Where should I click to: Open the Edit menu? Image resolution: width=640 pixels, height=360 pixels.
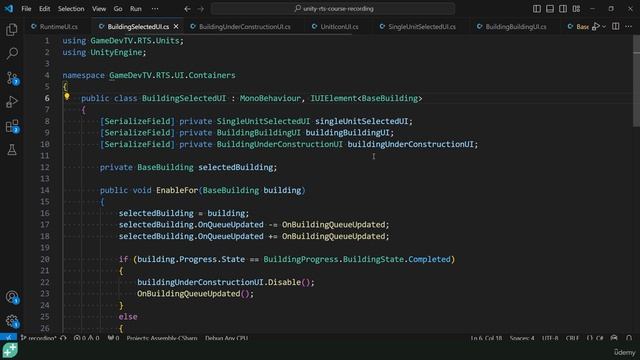coord(44,9)
